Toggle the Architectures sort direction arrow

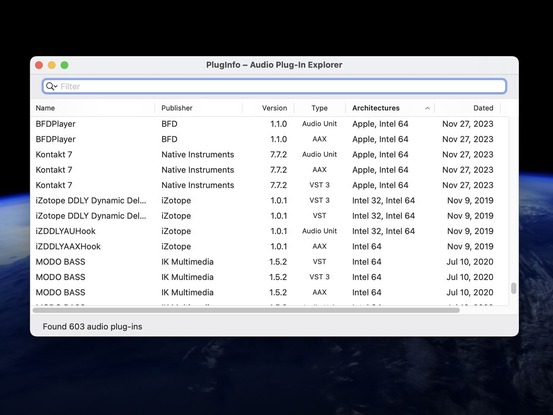[x=427, y=108]
